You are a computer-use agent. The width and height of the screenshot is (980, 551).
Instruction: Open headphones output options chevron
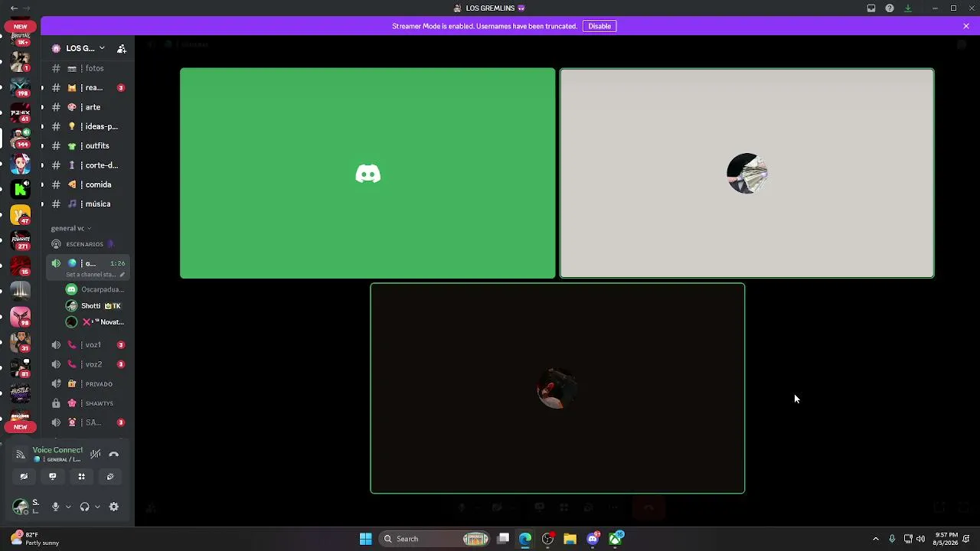click(x=97, y=507)
